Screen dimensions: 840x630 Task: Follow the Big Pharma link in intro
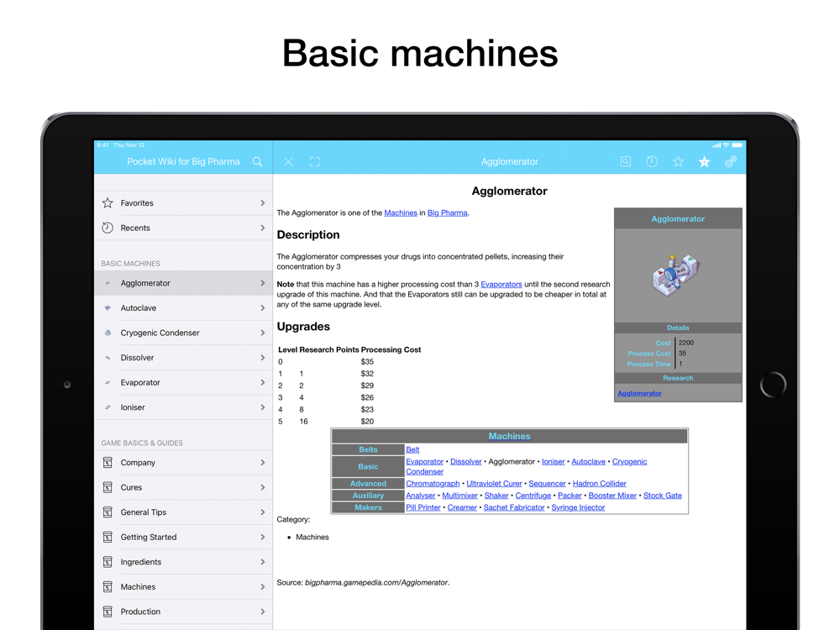(448, 213)
